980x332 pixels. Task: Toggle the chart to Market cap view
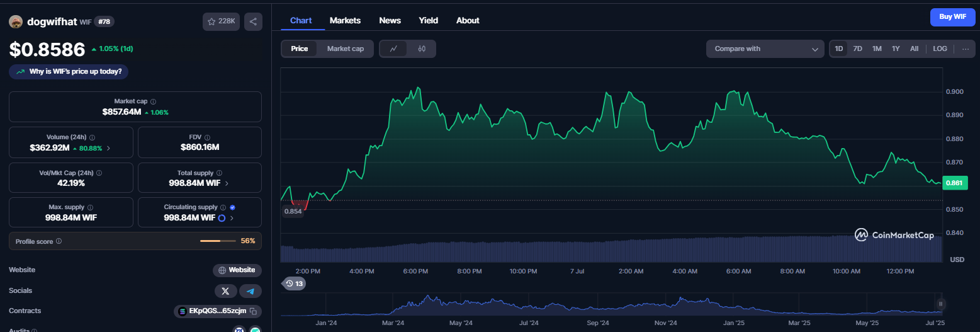(x=346, y=49)
